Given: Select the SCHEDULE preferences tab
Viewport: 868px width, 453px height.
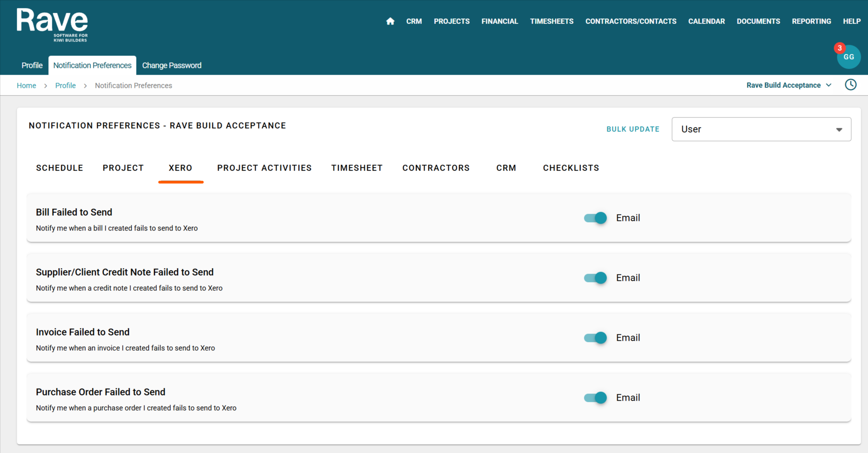Looking at the screenshot, I should tap(59, 168).
